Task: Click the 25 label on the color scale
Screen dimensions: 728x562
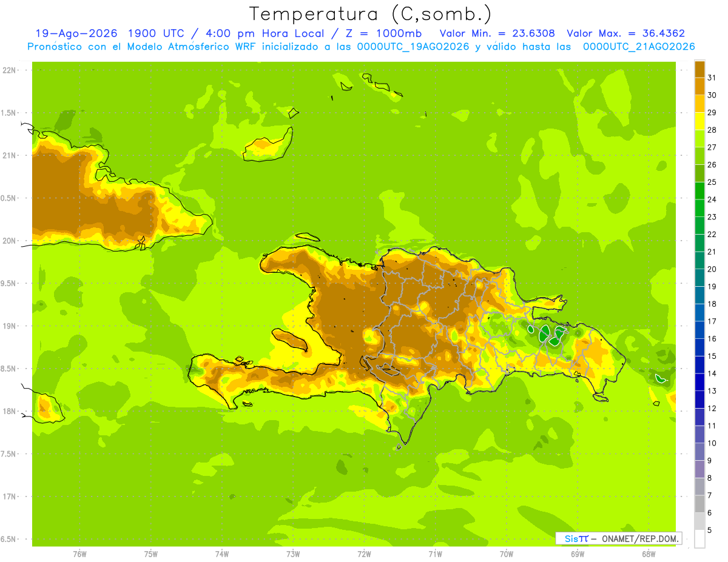Action: [712, 182]
